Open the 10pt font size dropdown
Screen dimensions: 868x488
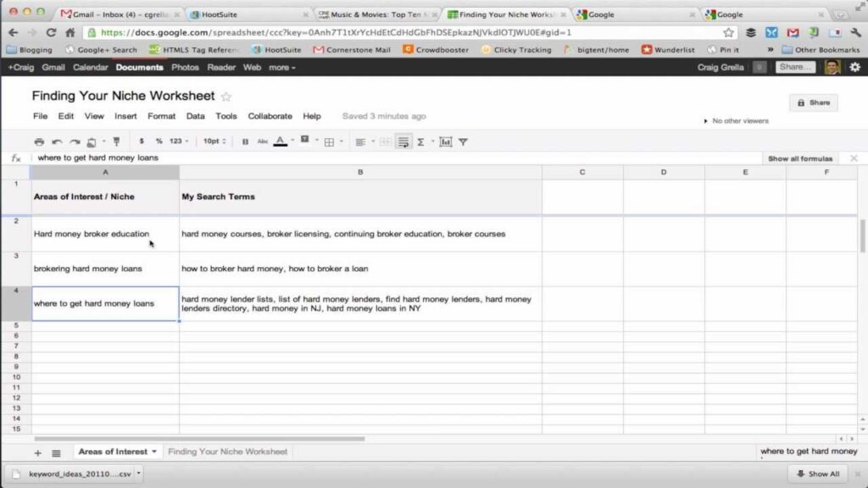(x=214, y=141)
